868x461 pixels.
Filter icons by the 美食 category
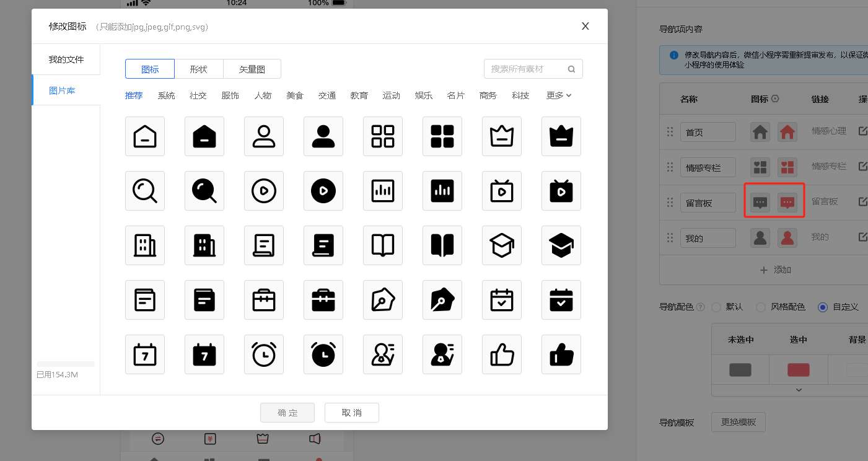(x=295, y=95)
